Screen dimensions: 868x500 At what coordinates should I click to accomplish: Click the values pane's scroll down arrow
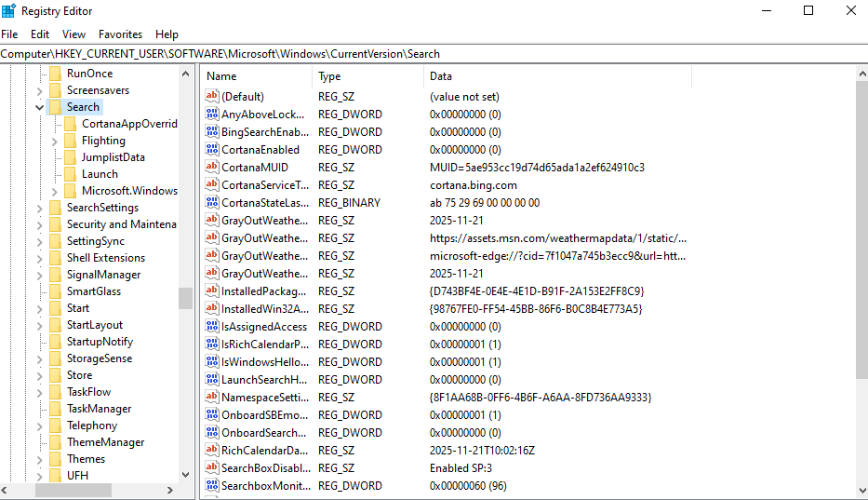(x=861, y=490)
